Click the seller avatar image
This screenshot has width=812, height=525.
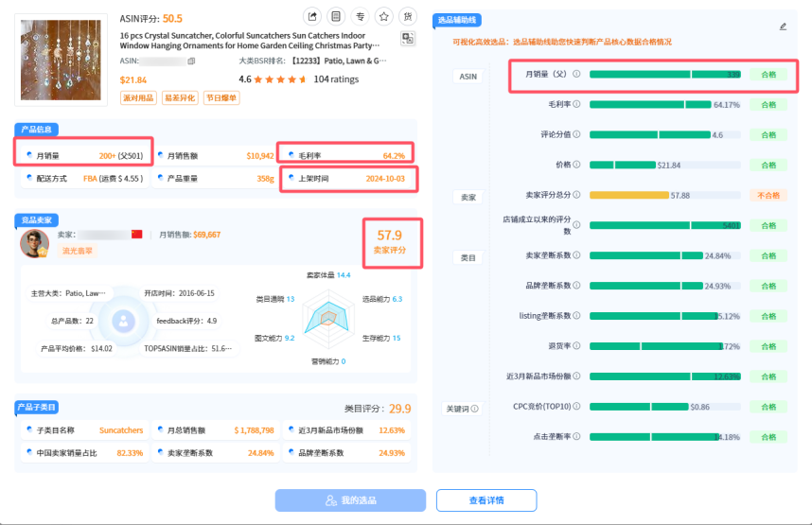[x=34, y=243]
